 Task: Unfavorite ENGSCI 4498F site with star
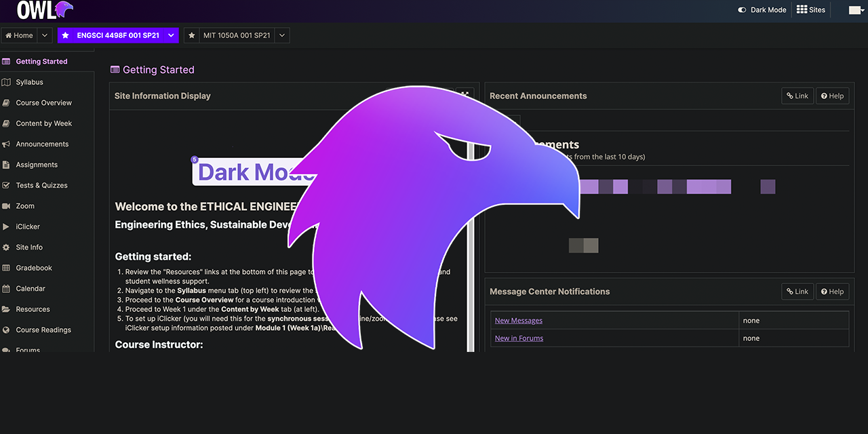coord(66,35)
